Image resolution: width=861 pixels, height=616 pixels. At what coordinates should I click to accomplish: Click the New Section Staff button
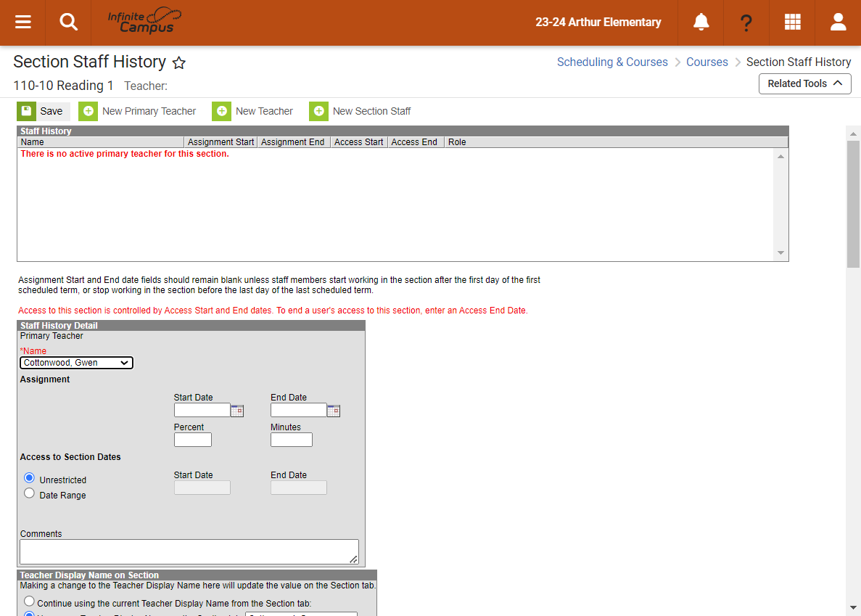click(361, 111)
